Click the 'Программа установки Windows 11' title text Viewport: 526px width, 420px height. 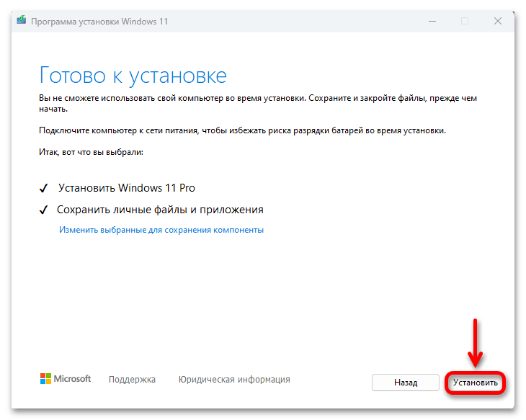pos(99,22)
